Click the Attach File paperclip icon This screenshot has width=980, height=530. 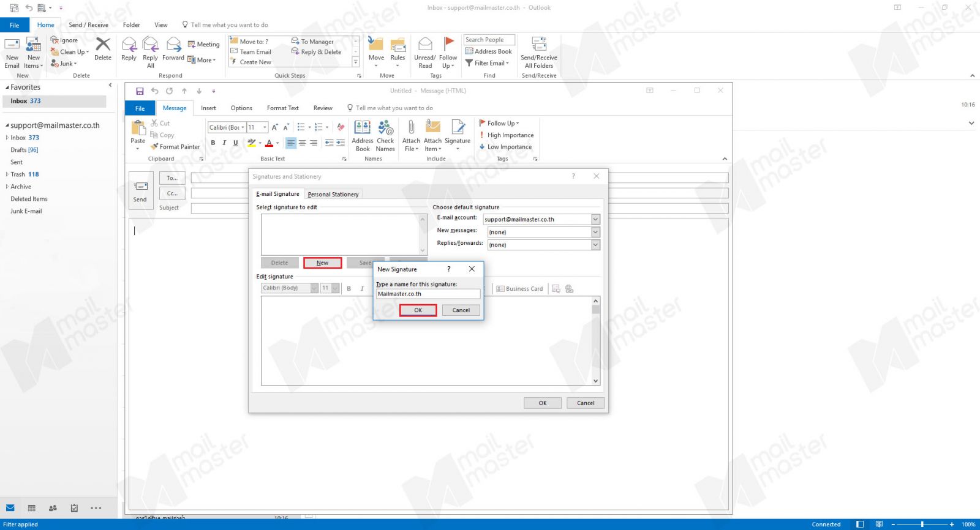point(411,128)
